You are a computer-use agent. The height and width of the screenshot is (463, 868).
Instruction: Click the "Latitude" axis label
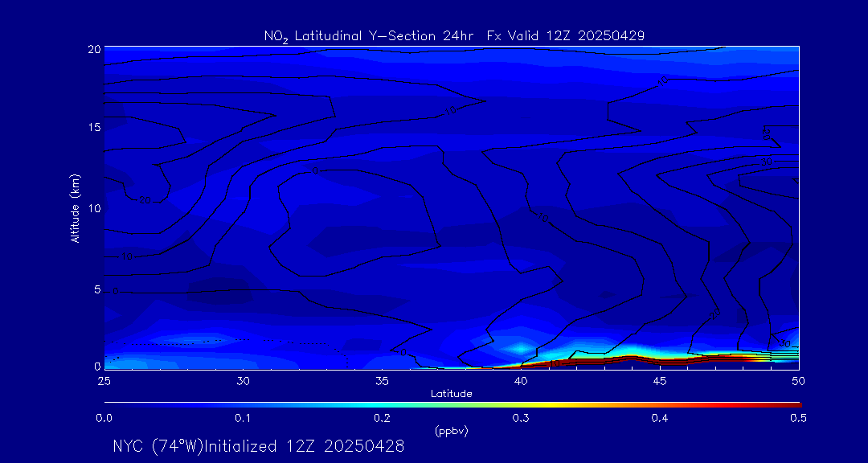pyautogui.click(x=452, y=394)
